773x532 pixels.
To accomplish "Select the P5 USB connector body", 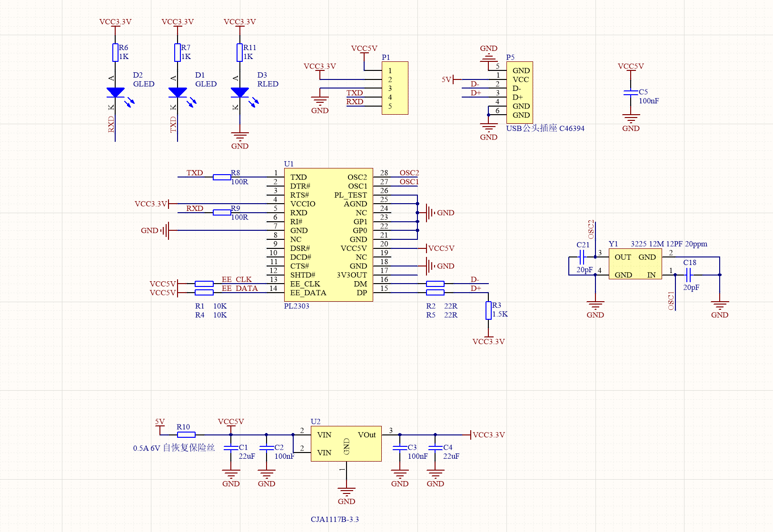I will 520,92.
